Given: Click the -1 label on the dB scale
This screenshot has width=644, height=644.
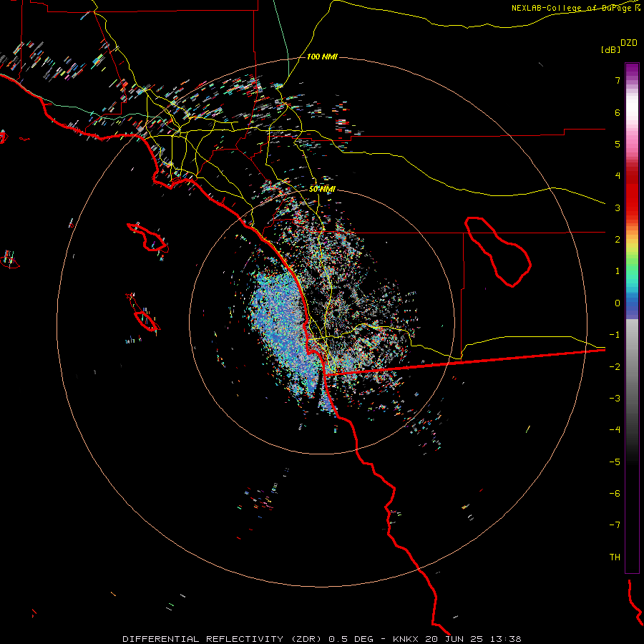Looking at the screenshot, I should tap(615, 335).
